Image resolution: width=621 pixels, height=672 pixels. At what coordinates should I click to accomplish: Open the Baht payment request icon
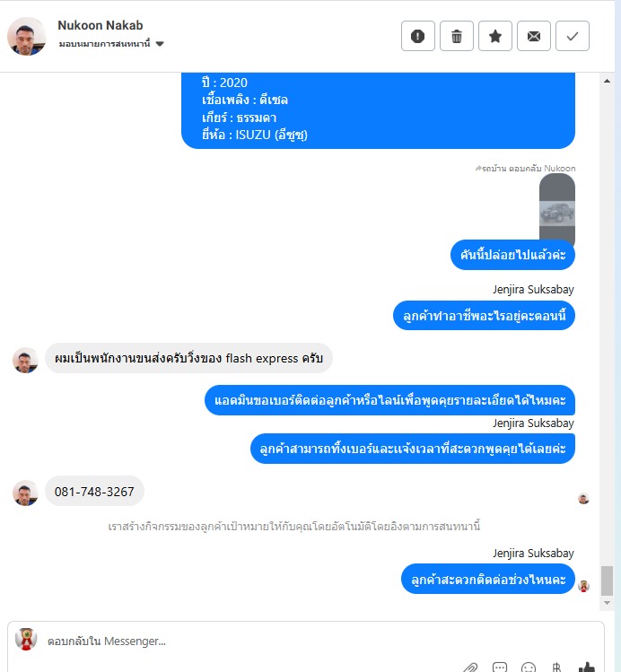pyautogui.click(x=556, y=668)
